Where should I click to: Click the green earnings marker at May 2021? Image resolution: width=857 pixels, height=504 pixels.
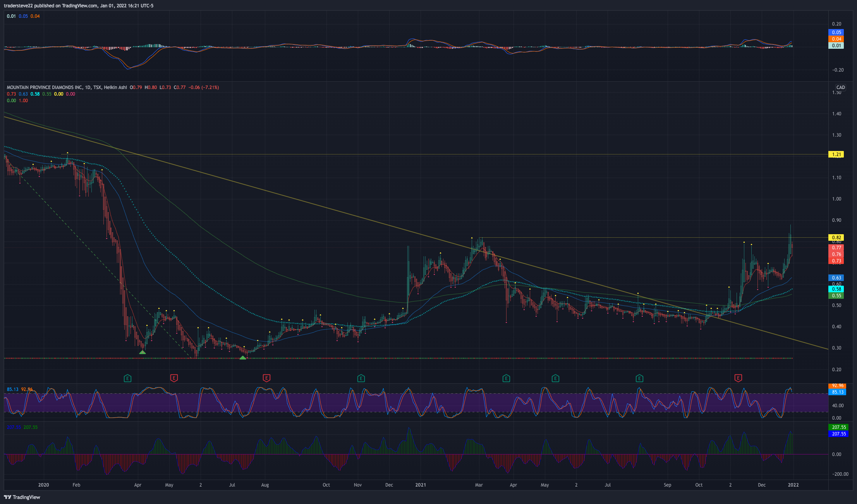click(x=555, y=378)
